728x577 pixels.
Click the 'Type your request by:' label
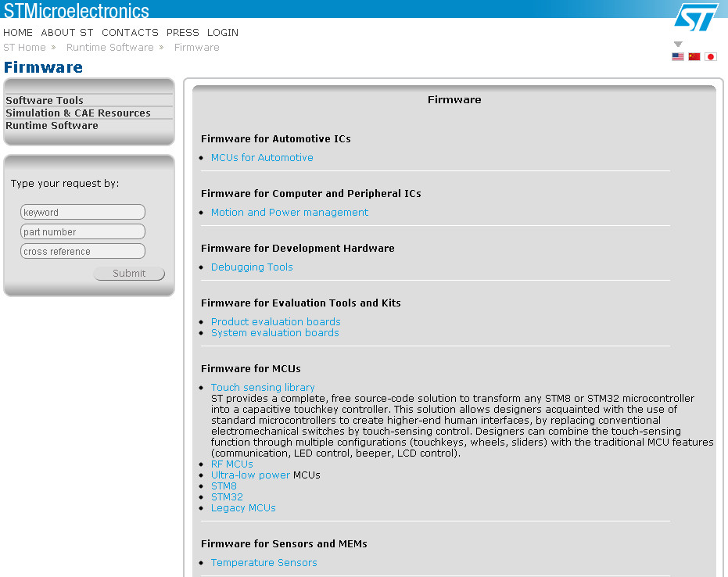(x=65, y=184)
